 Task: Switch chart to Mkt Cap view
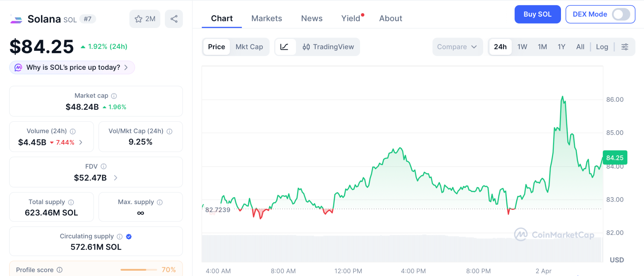(x=249, y=47)
